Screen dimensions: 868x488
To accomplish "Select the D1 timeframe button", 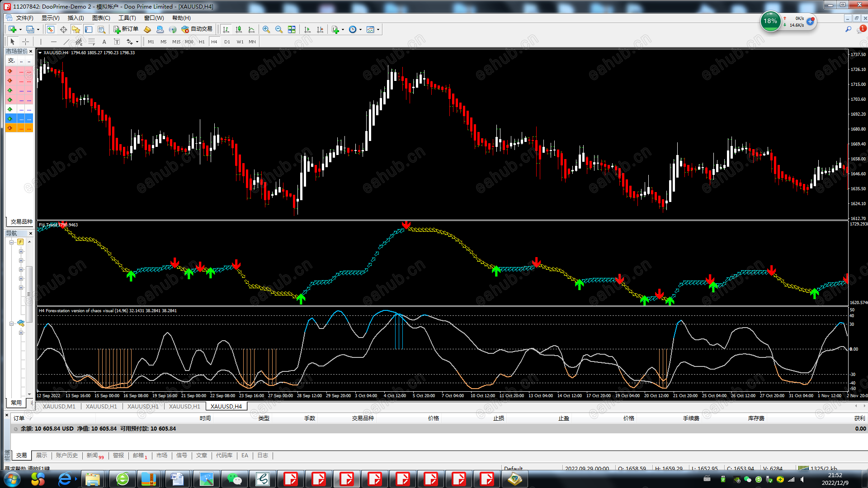I will 227,42.
